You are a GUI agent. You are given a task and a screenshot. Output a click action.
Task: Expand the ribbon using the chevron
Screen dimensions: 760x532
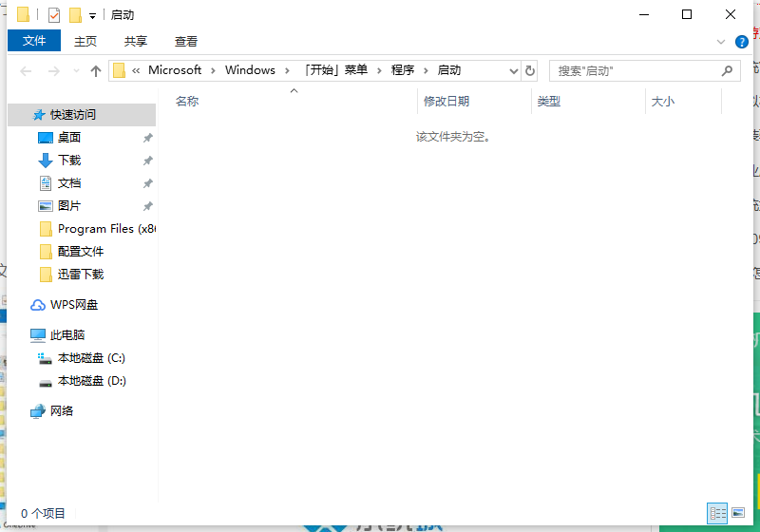pyautogui.click(x=721, y=42)
